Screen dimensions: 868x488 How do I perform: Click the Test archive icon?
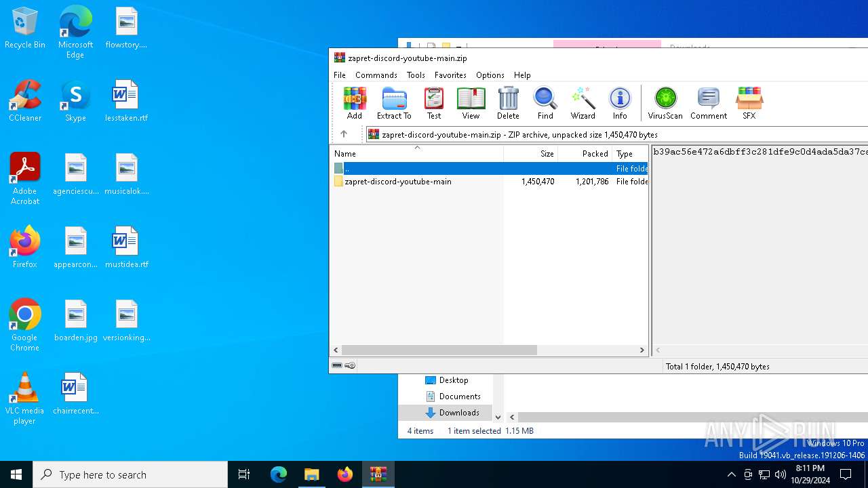(434, 103)
